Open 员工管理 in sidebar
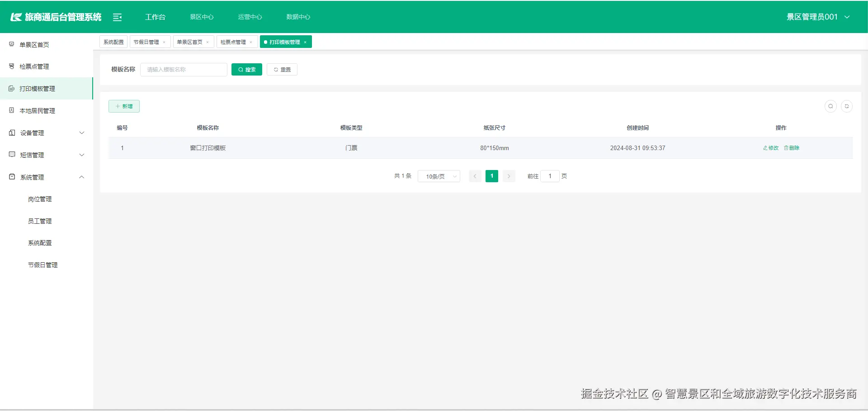This screenshot has height=411, width=868. [x=40, y=221]
